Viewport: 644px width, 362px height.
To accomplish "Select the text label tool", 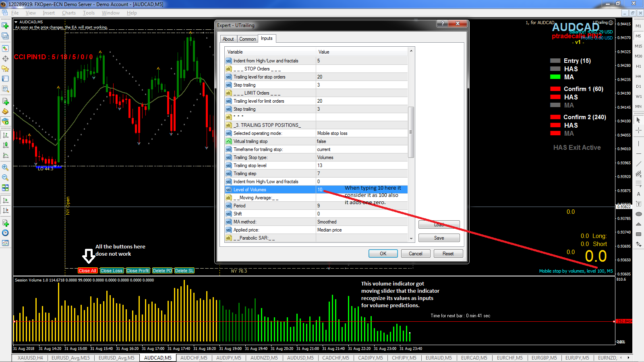I will pos(638,204).
